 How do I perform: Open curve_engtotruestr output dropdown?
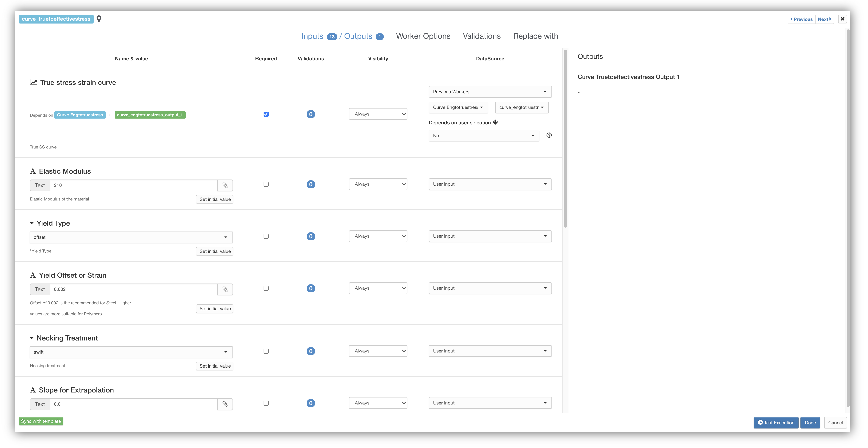[x=522, y=107]
